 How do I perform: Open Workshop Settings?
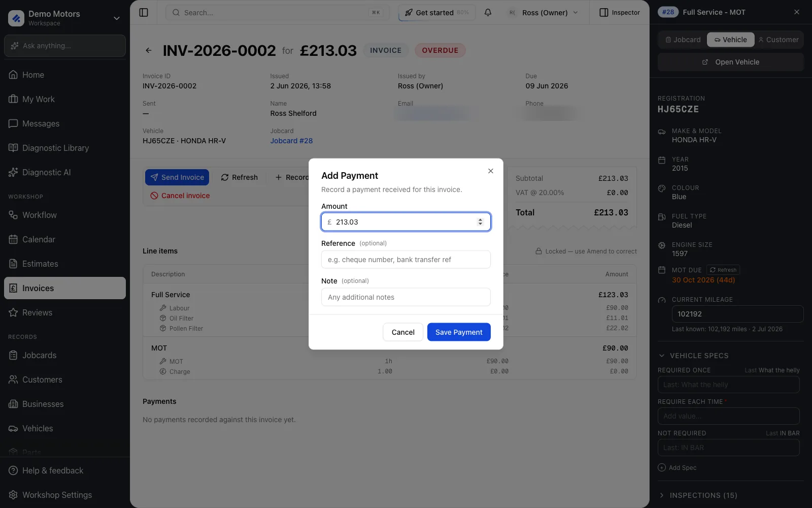point(65,495)
